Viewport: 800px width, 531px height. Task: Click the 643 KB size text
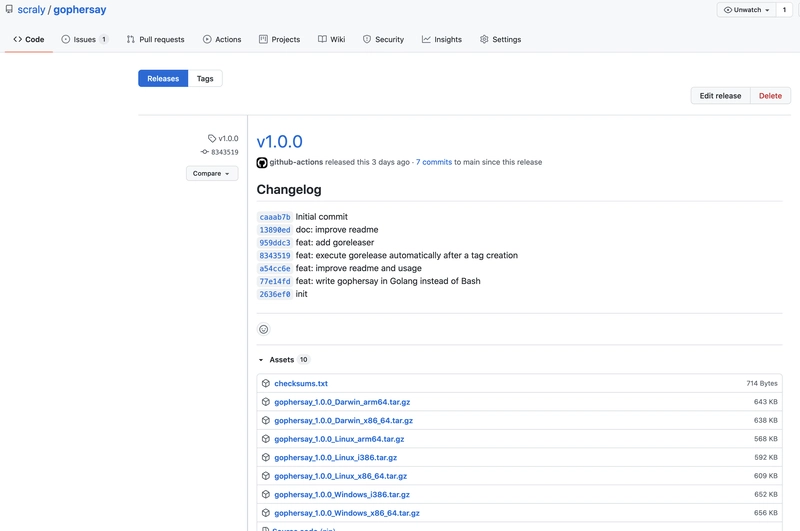point(766,402)
